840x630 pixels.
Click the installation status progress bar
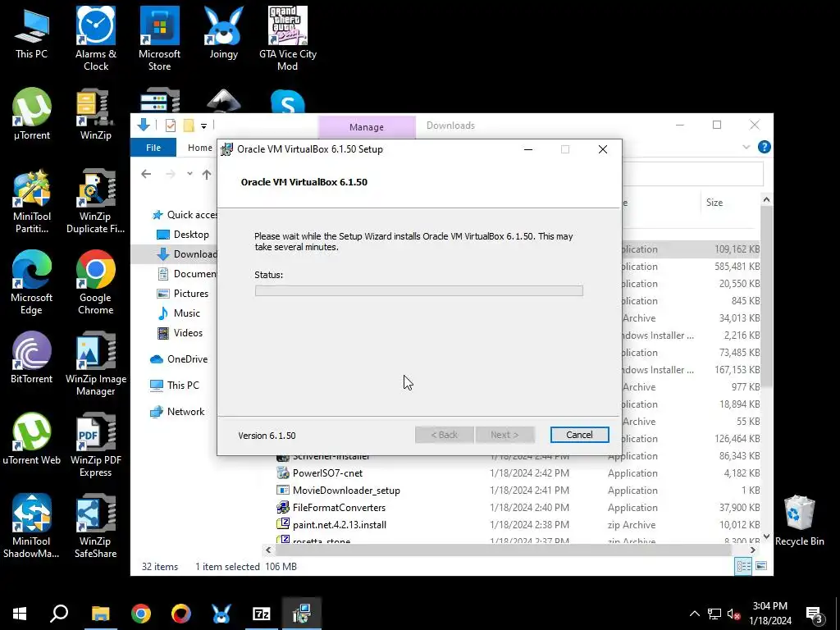[x=419, y=291]
